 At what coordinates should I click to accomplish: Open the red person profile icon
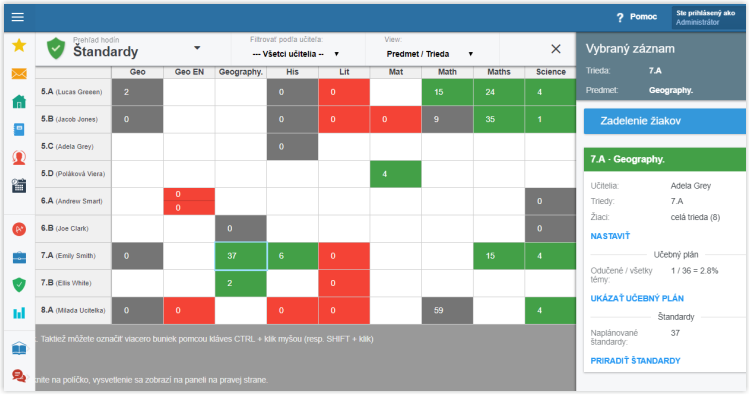click(x=19, y=157)
